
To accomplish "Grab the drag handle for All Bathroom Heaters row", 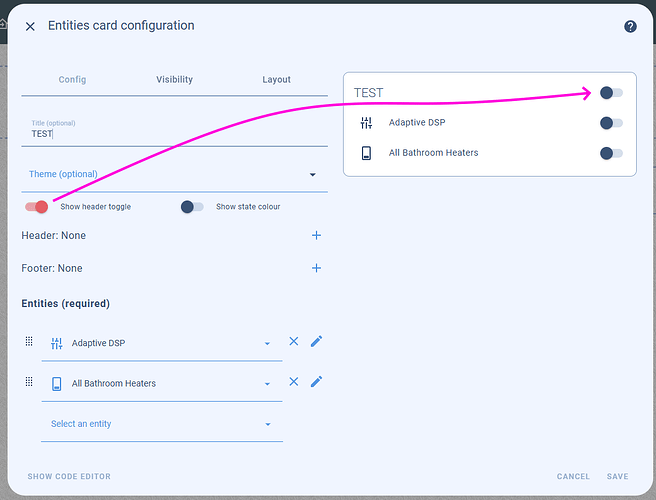I will point(29,382).
